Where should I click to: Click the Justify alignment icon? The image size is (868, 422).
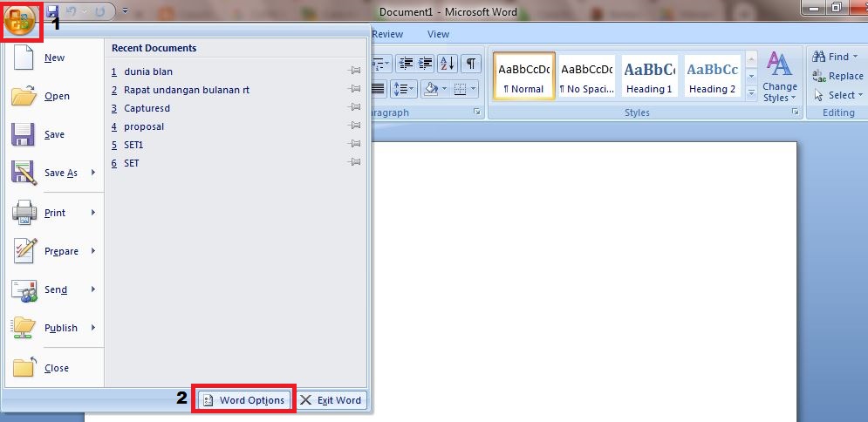coord(379,88)
